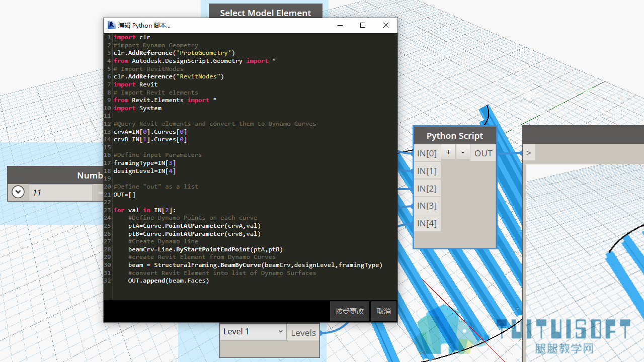644x362 pixels.
Task: Select the Levels output port
Action: coord(303,332)
